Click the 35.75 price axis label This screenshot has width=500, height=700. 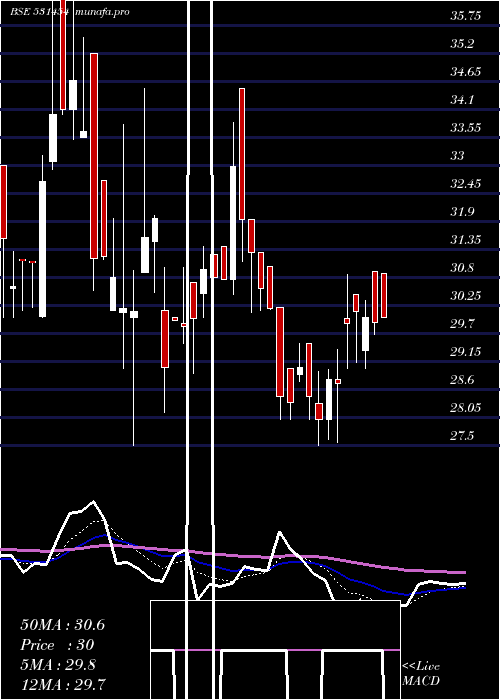click(x=466, y=16)
